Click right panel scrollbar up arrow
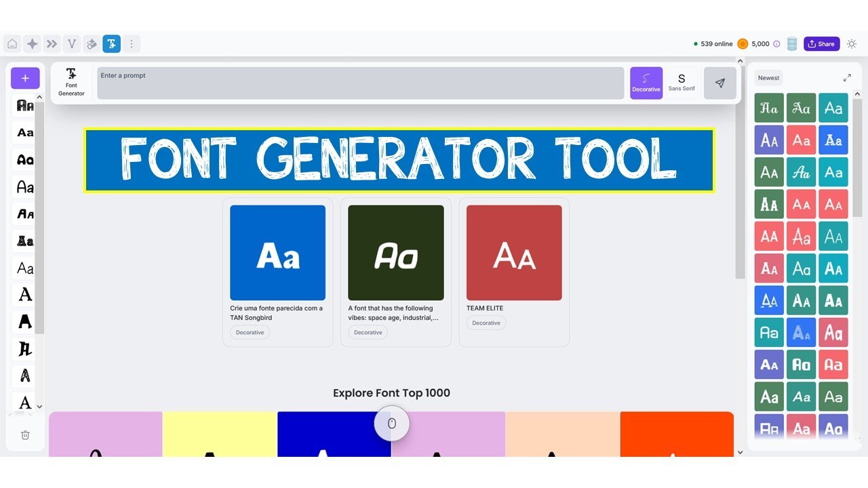This screenshot has height=488, width=868. click(x=857, y=94)
